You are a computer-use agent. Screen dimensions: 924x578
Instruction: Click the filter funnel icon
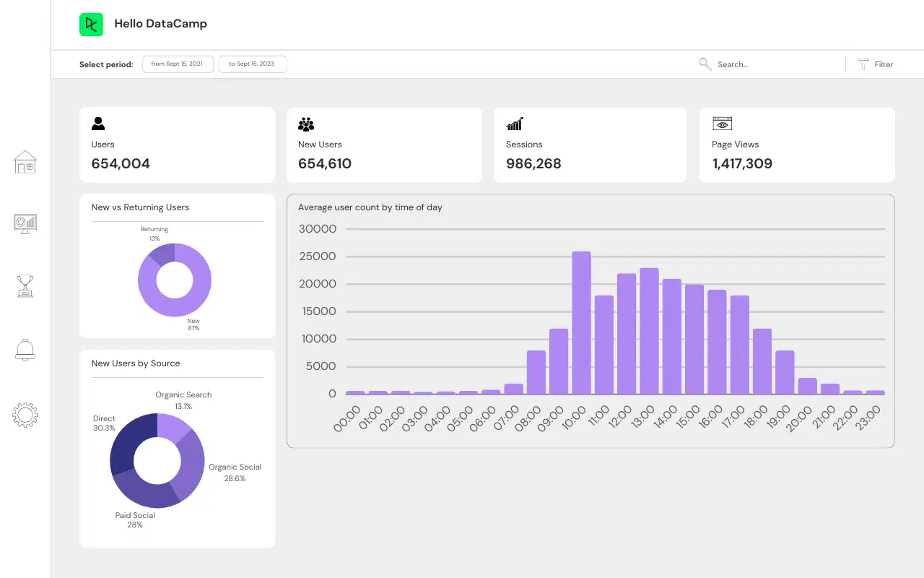click(863, 64)
